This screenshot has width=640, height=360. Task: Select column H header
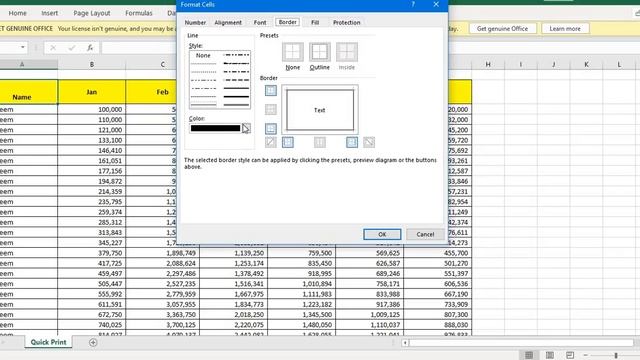coord(488,64)
